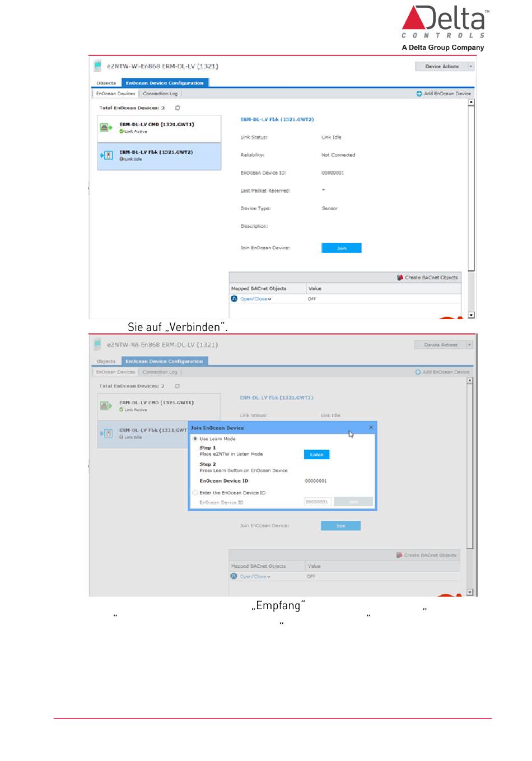Select the Use Learn Mode radio button
Image resolution: width=532 pixels, height=761 pixels.
click(195, 439)
